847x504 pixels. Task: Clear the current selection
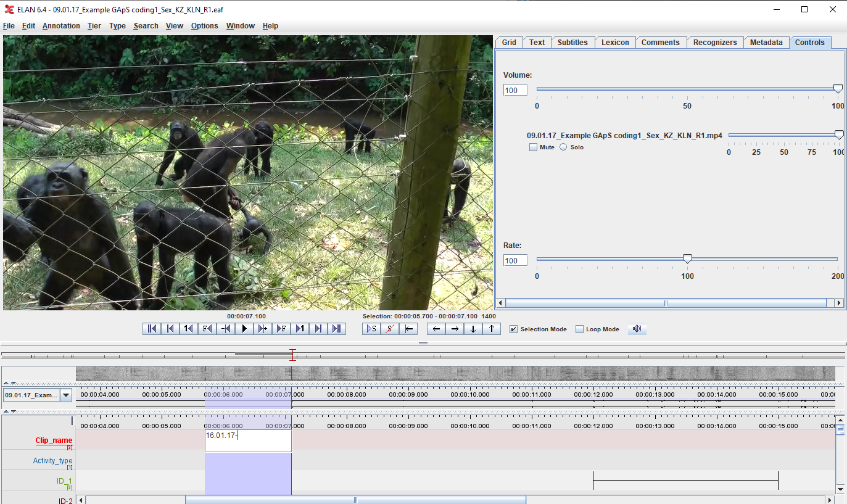pyautogui.click(x=390, y=329)
